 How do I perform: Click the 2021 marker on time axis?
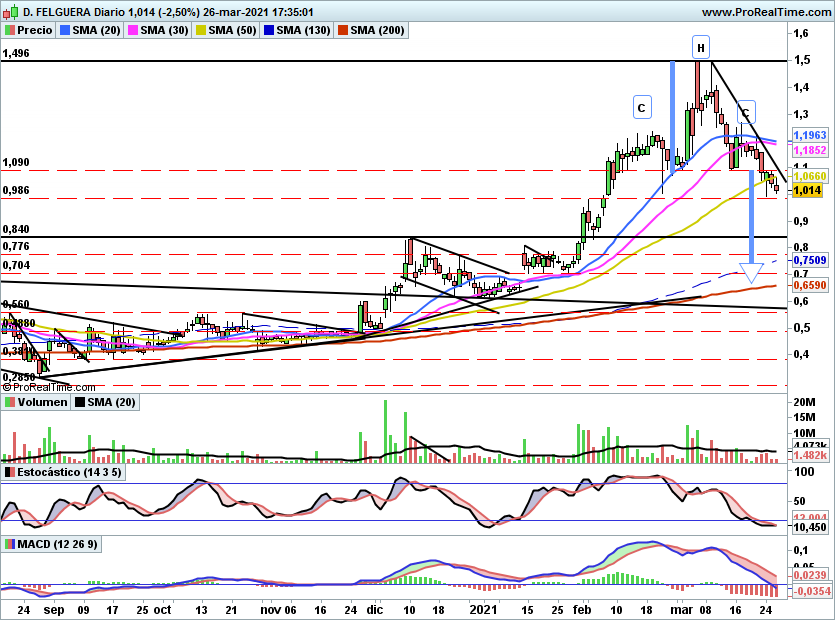tap(484, 608)
